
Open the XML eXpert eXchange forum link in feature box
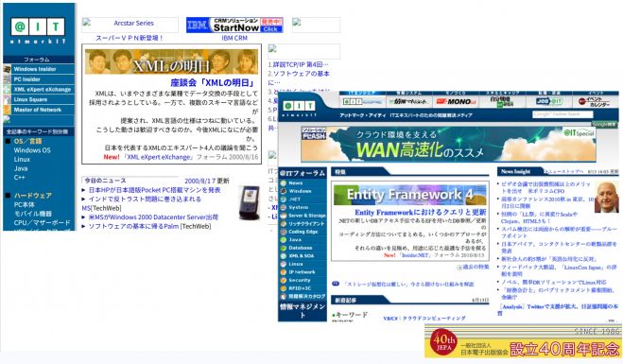158,157
